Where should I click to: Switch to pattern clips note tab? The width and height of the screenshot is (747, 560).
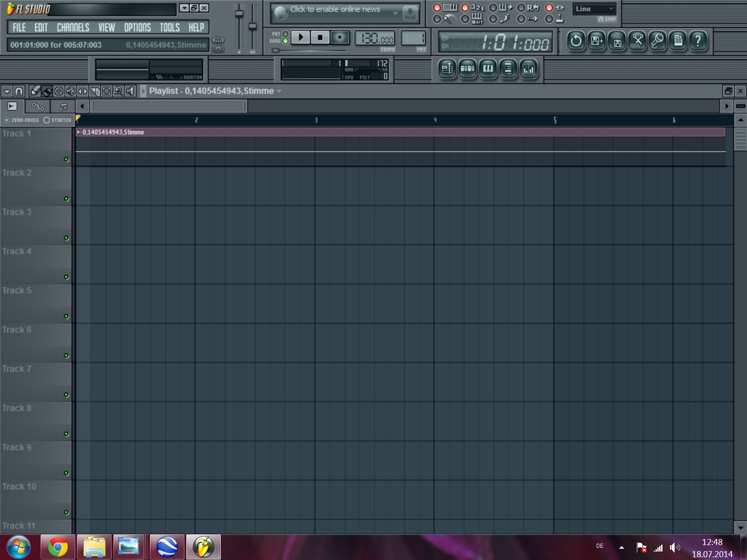(x=63, y=106)
